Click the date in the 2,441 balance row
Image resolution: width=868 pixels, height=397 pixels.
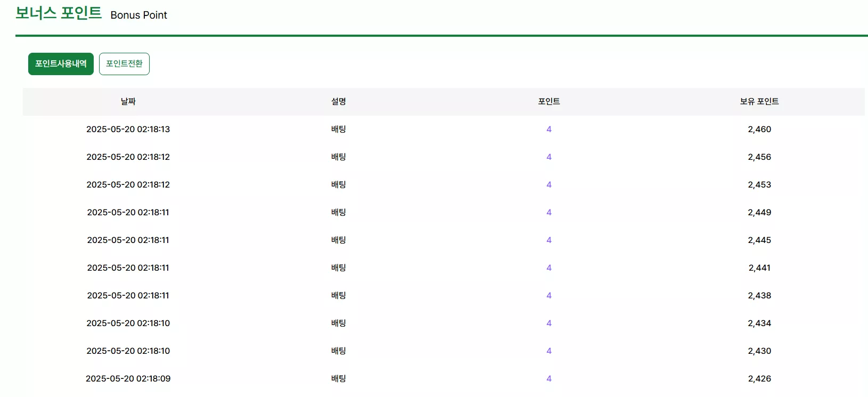[x=128, y=268]
